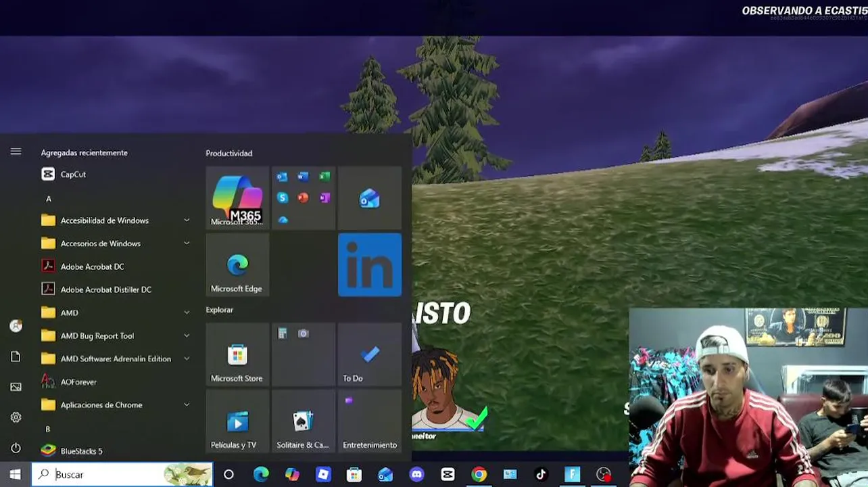Open the Windows Start button
Image resolution: width=868 pixels, height=487 pixels.
(x=15, y=475)
